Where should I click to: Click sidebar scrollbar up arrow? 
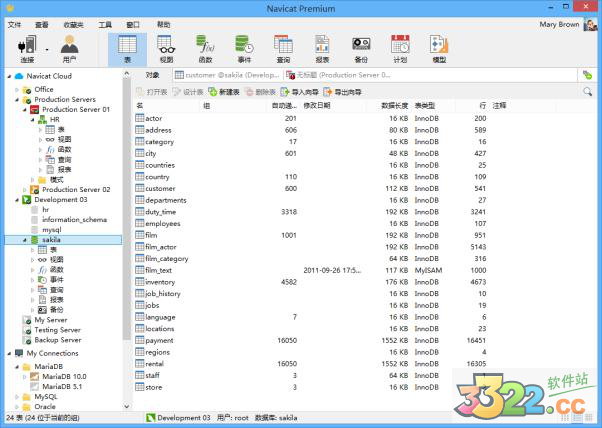point(127,73)
